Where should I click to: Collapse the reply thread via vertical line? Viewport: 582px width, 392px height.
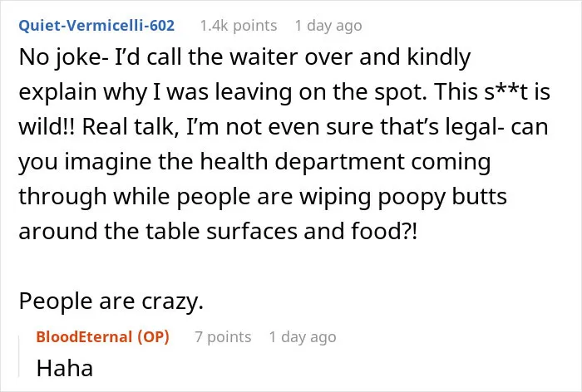click(19, 356)
